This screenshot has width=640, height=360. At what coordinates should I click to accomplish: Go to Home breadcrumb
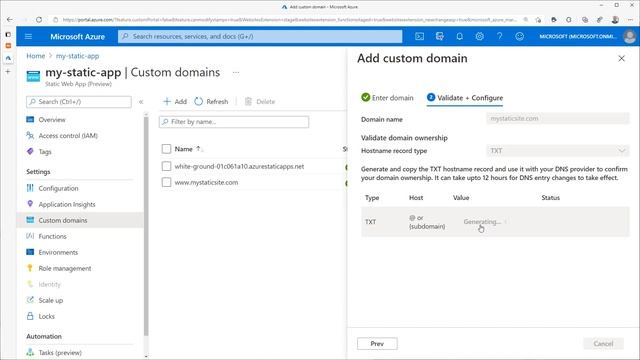pyautogui.click(x=36, y=56)
